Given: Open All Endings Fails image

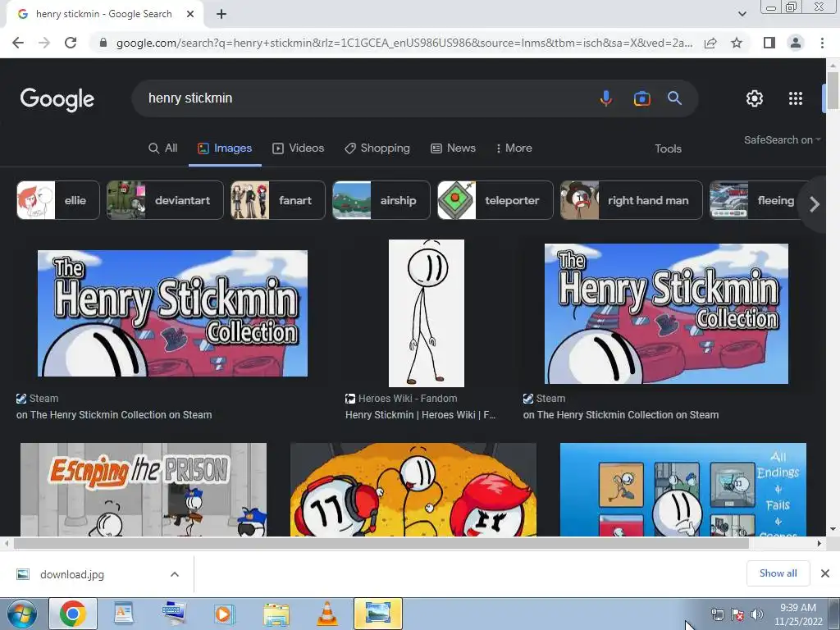Looking at the screenshot, I should coord(683,489).
